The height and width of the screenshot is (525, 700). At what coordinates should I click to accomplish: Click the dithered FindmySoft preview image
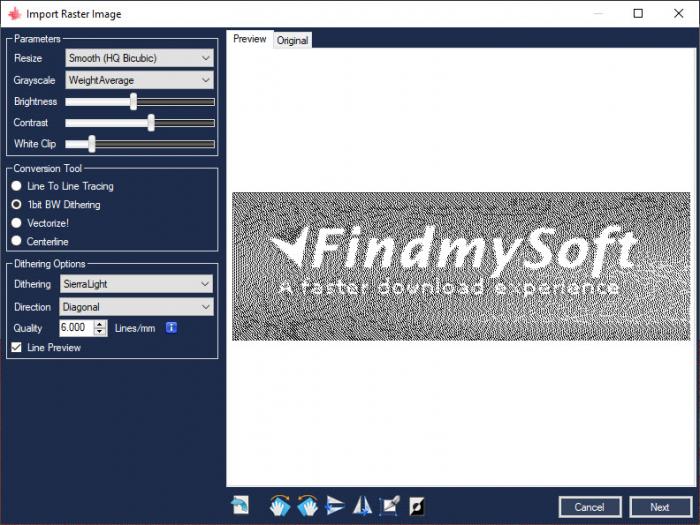[x=461, y=267]
